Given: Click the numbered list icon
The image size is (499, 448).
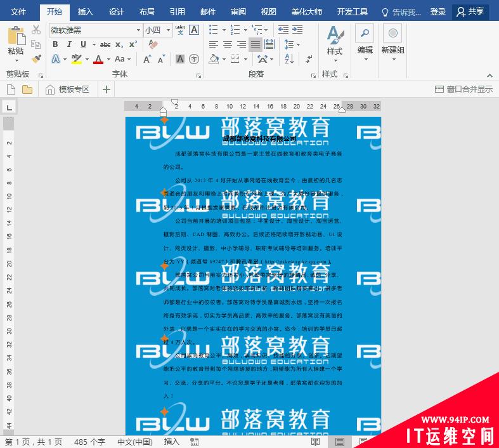Looking at the screenshot, I should click(235, 30).
